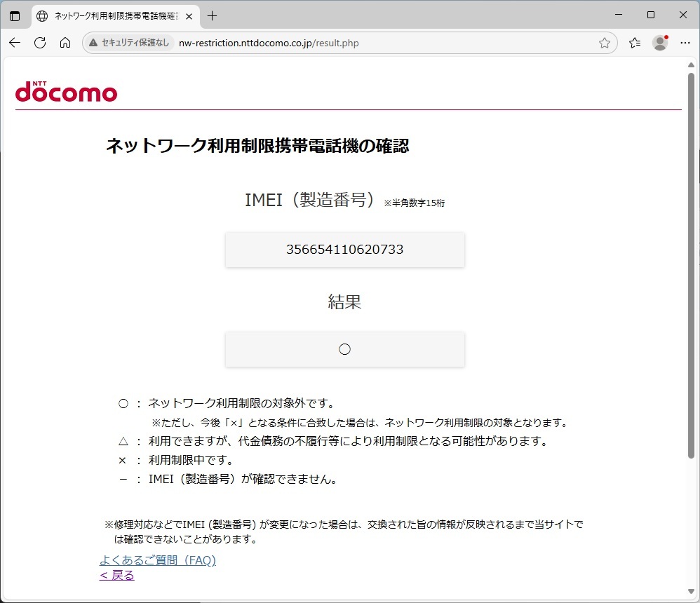Click the scrollbar up arrow
700x603 pixels.
pos(691,65)
